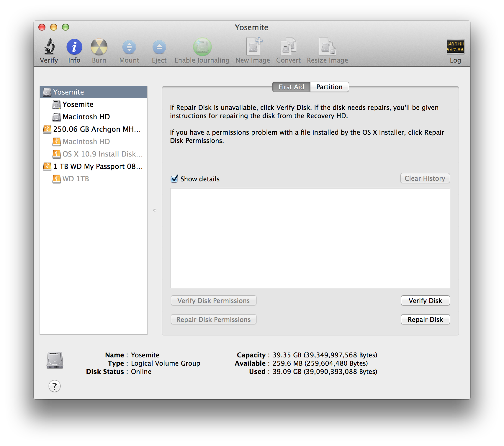Select the WD 1TB volume
Screen dimensions: 504x446
click(x=94, y=179)
